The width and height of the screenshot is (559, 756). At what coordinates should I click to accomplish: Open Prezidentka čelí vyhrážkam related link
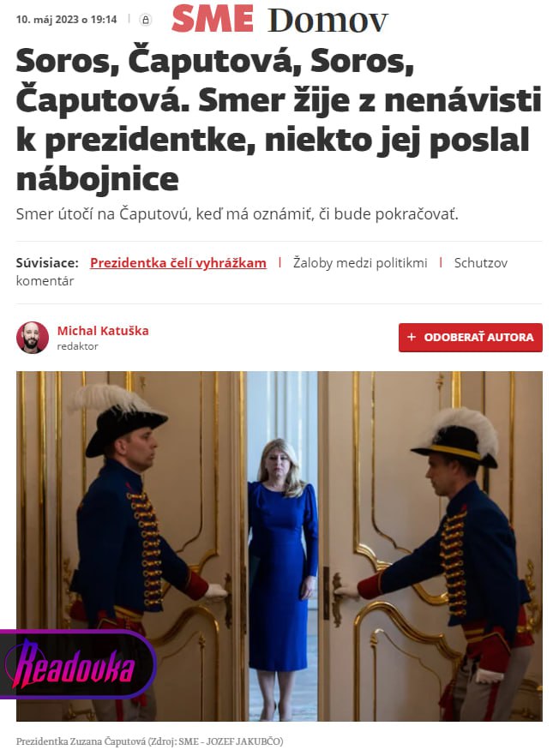pyautogui.click(x=178, y=263)
